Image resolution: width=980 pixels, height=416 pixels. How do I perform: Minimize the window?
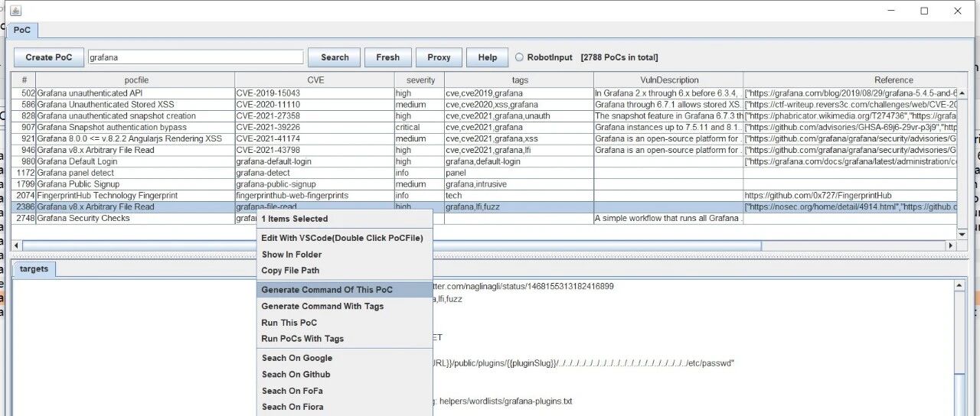pyautogui.click(x=891, y=11)
